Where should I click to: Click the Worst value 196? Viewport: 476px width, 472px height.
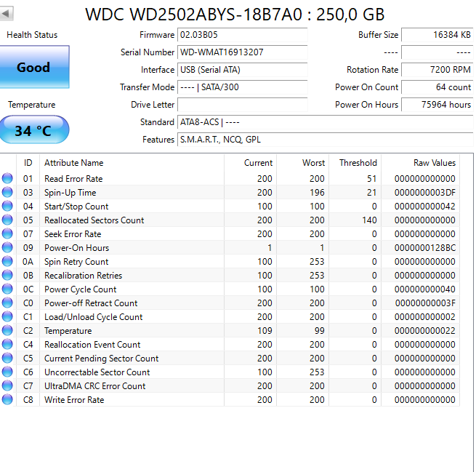(x=317, y=193)
